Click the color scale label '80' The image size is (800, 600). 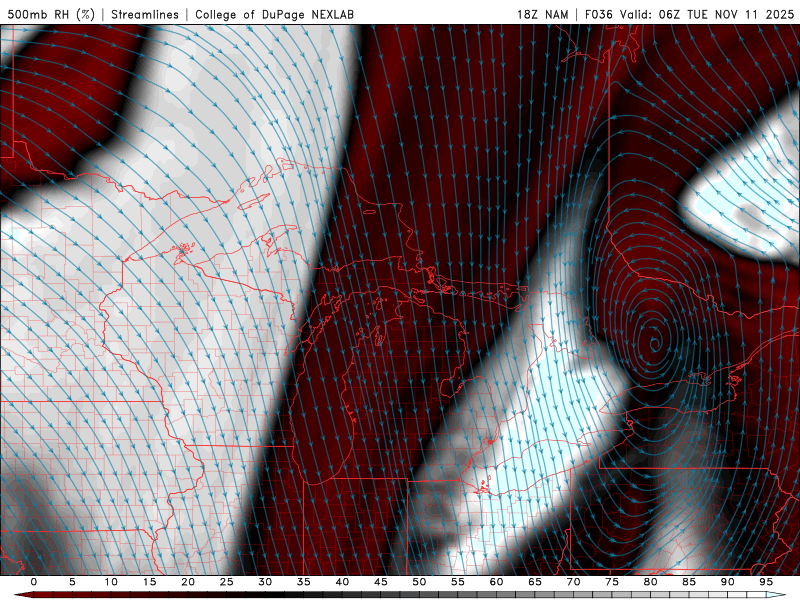[651, 582]
